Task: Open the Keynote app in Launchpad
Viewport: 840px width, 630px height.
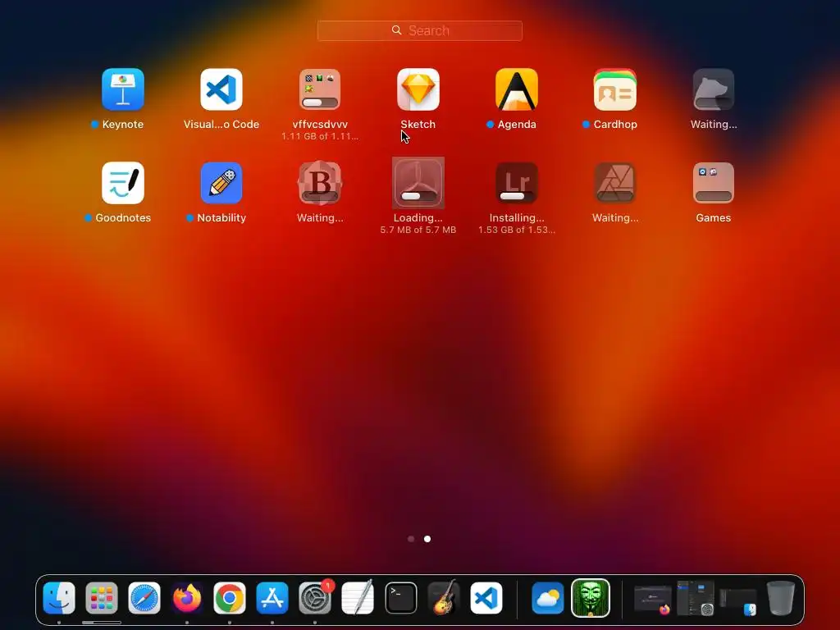Action: 123,89
